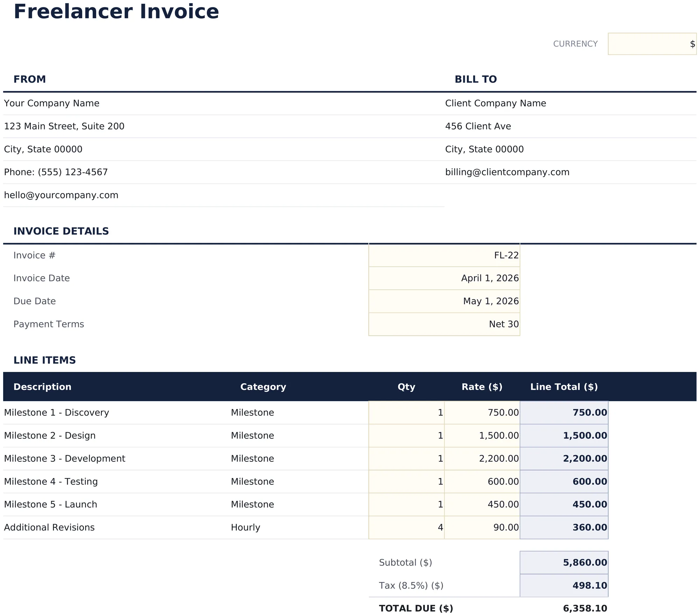Click the hello@yourcompany.com email cell
The image size is (700, 616).
(224, 195)
